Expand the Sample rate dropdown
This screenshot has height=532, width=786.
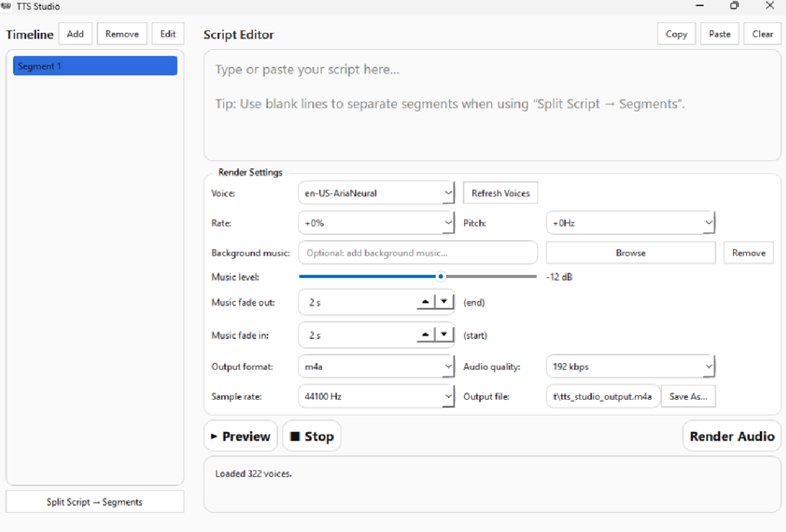click(x=448, y=396)
